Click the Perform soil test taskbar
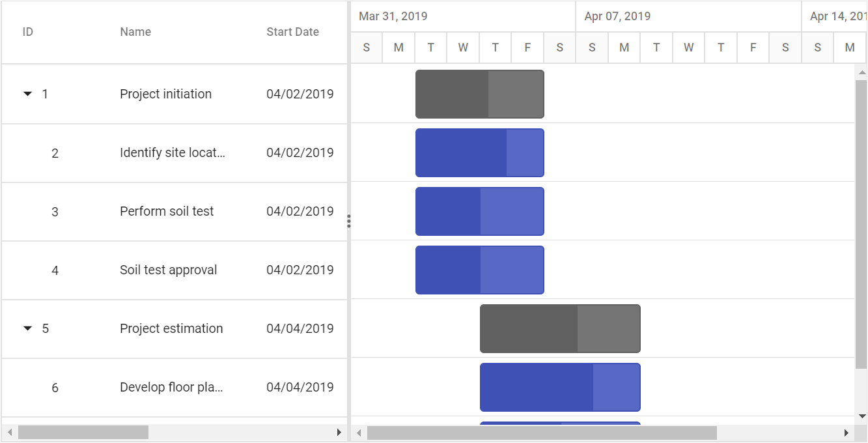The width and height of the screenshot is (868, 443). pos(480,211)
